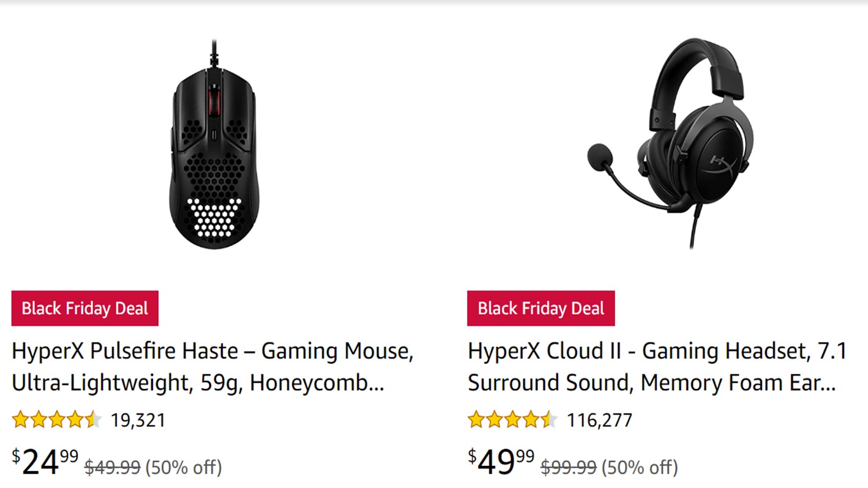Open the HyperX Cloud II headset product image
This screenshot has height=488, width=868.
(x=670, y=144)
